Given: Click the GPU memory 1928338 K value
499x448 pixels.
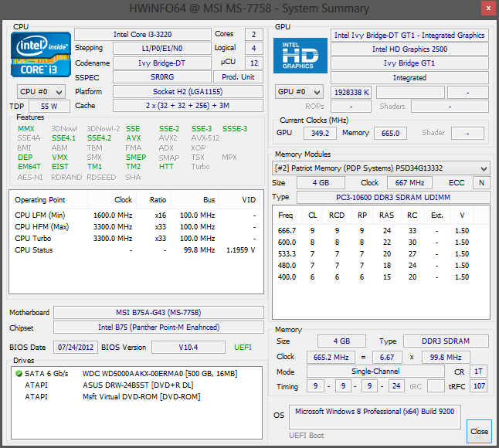Looking at the screenshot, I should pyautogui.click(x=351, y=92).
